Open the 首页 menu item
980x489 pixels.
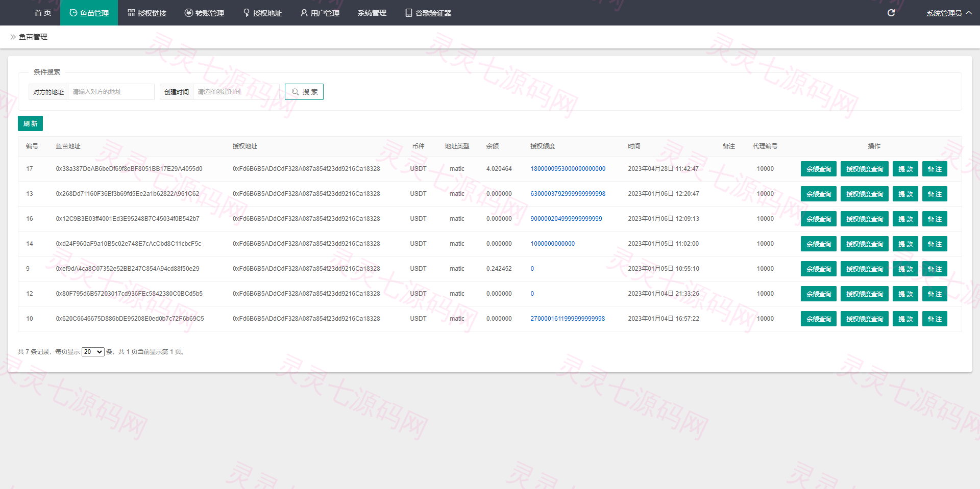43,13
